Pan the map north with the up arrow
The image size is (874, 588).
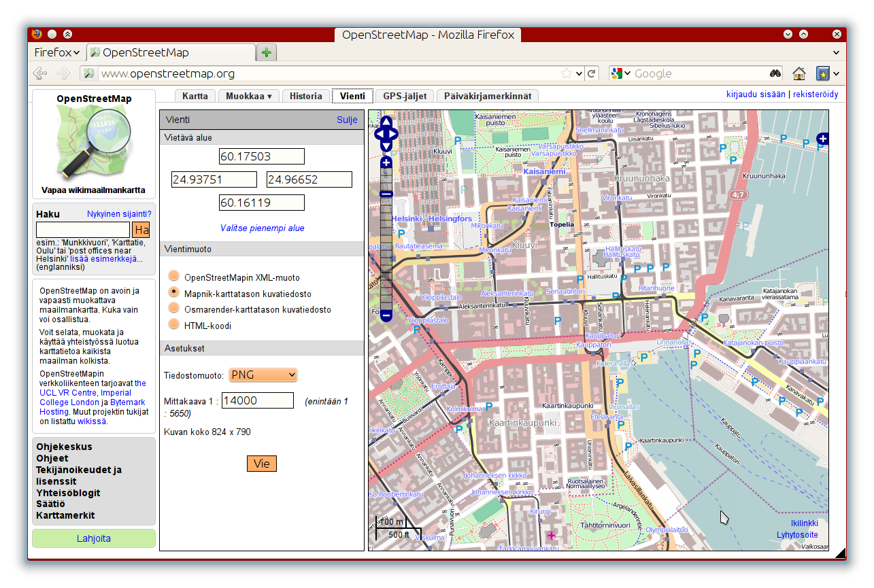386,122
